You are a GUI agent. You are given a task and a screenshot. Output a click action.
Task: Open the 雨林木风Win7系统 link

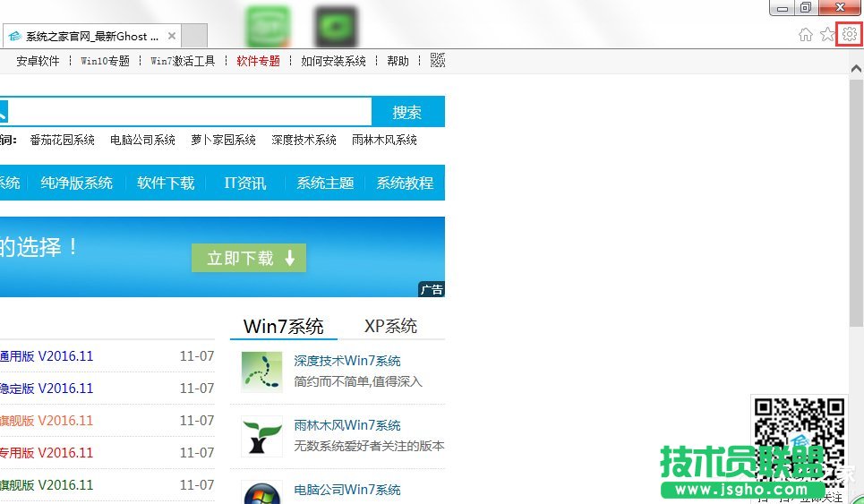(347, 425)
